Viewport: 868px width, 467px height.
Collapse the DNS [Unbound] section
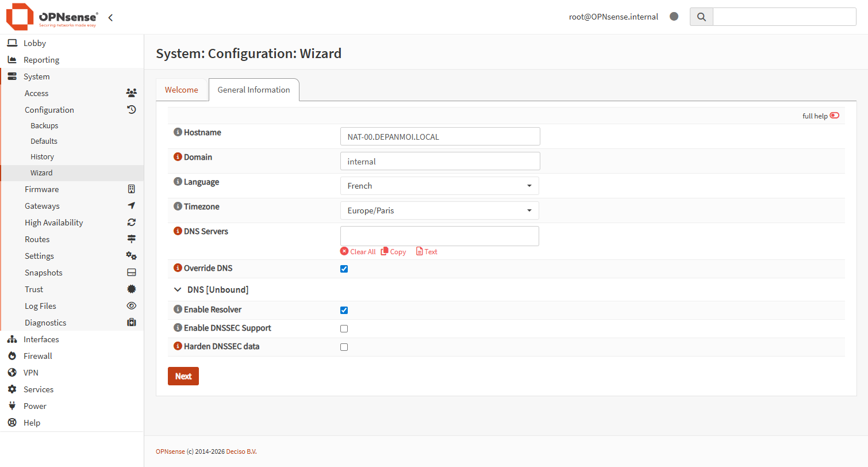(x=178, y=290)
